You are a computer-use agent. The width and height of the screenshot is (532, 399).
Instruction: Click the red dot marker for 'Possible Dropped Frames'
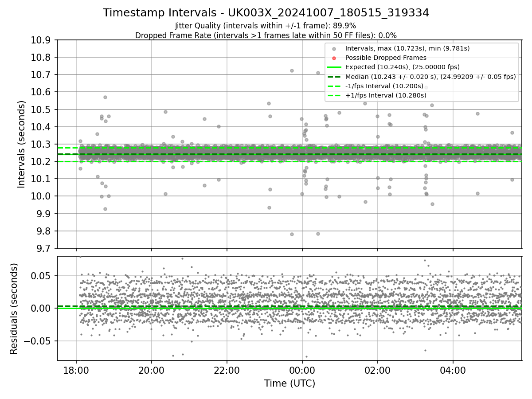pyautogui.click(x=334, y=58)
